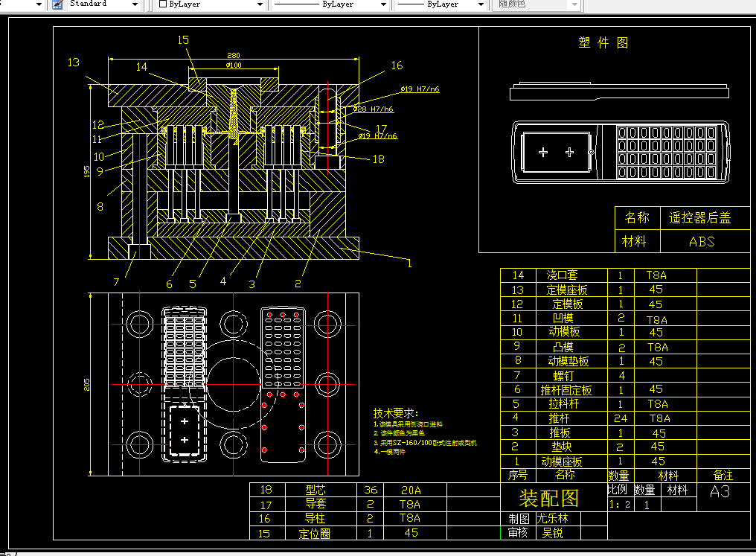Select the ø28 H7/h6 fit annotation
The height and width of the screenshot is (556, 756).
pos(374,109)
